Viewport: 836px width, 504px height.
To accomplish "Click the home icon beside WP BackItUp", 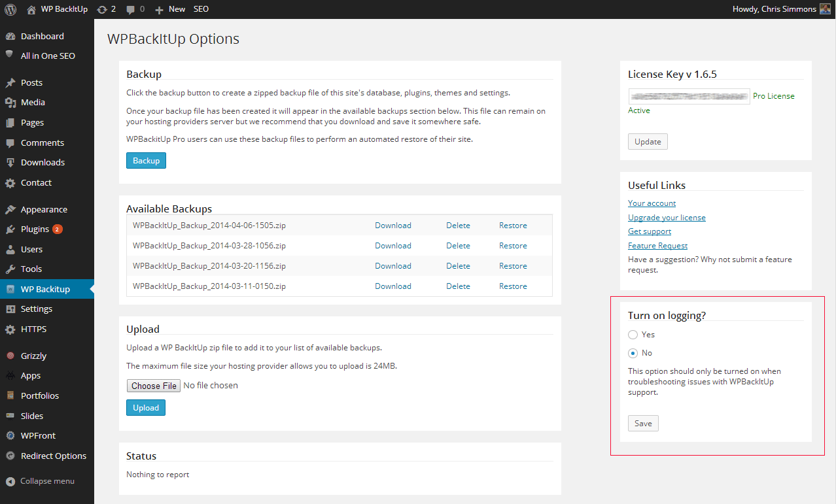I will click(31, 9).
